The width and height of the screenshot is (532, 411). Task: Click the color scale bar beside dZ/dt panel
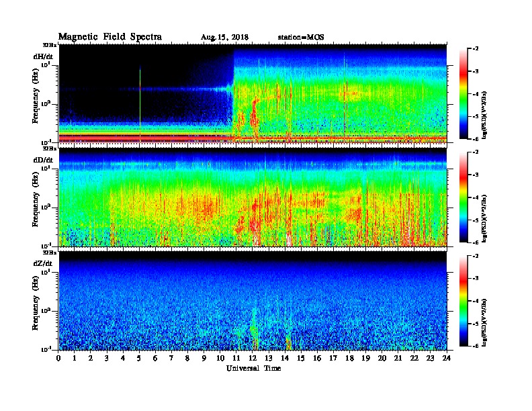click(x=463, y=301)
